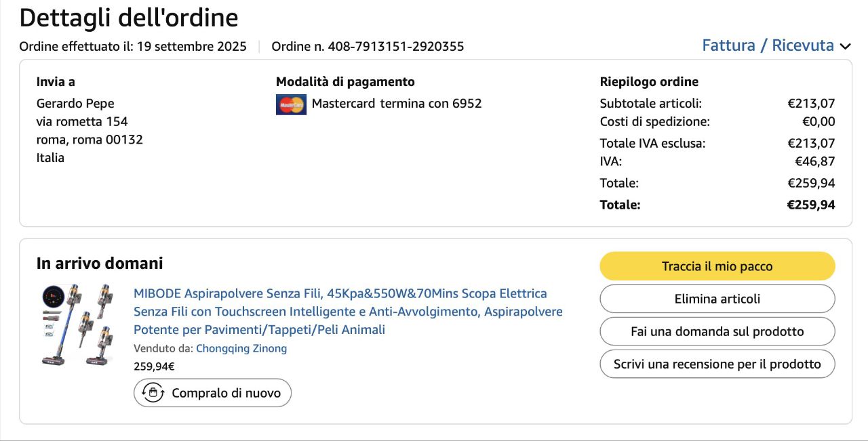Viewport: 868px width, 441px height.
Task: Click the buy-again circular arrows icon
Action: [153, 393]
